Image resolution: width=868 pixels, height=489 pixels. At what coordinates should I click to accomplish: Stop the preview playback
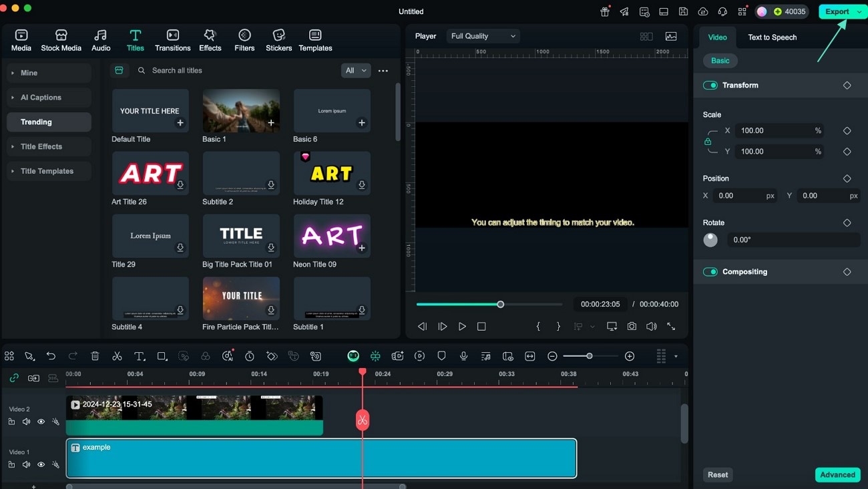481,327
